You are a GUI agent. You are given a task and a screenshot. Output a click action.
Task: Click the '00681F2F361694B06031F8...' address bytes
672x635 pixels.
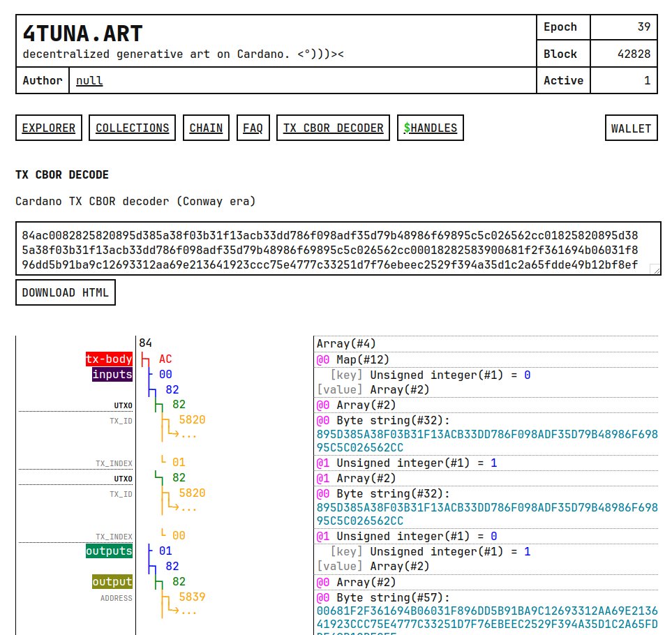tap(487, 620)
